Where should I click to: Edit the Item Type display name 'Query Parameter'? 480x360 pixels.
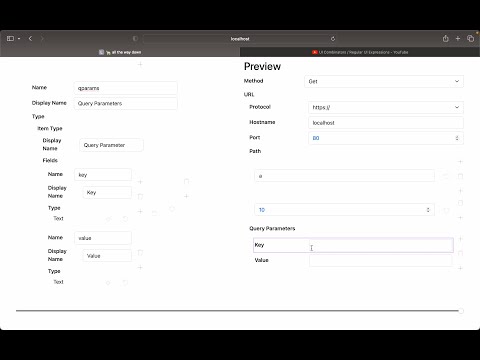[x=111, y=145]
